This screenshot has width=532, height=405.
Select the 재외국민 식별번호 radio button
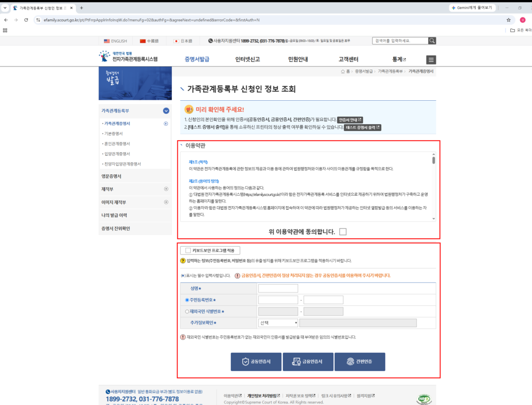[187, 312]
